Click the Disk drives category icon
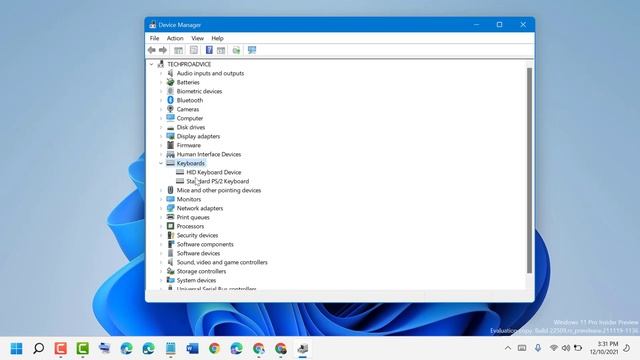 point(171,127)
